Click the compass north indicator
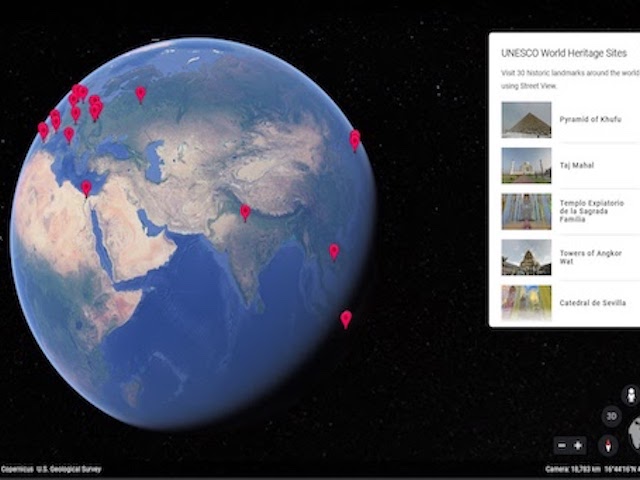This screenshot has width=640, height=480. click(607, 445)
